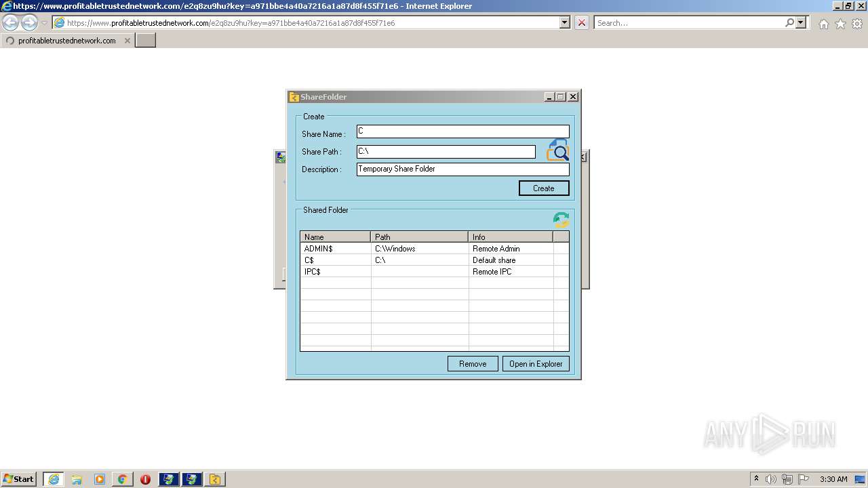Screen dimensions: 868x488
Task: Switch to the ShareFolder taskbar item
Action: [x=215, y=479]
